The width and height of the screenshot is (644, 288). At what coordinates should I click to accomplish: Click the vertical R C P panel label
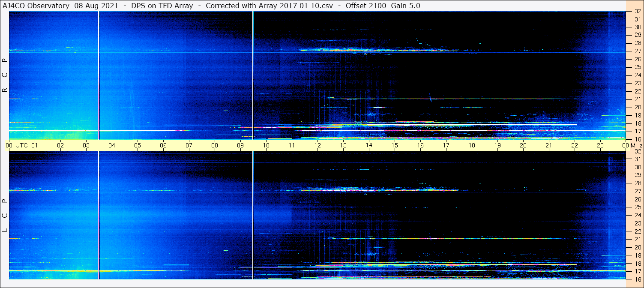coord(5,75)
